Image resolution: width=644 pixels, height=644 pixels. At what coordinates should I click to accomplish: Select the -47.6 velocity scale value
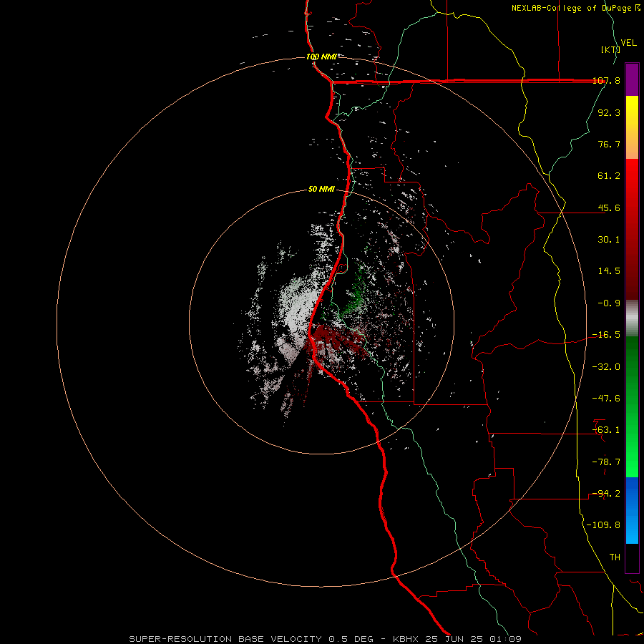pyautogui.click(x=606, y=399)
